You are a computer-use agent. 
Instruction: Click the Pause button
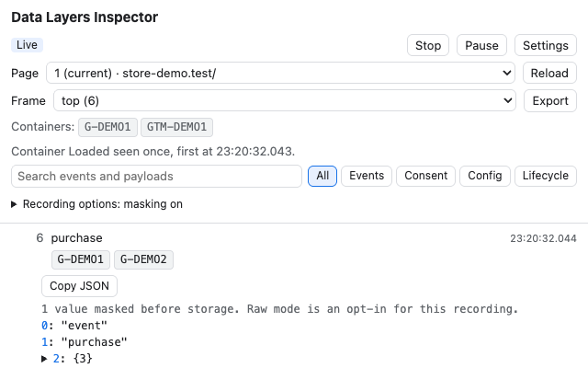click(481, 45)
